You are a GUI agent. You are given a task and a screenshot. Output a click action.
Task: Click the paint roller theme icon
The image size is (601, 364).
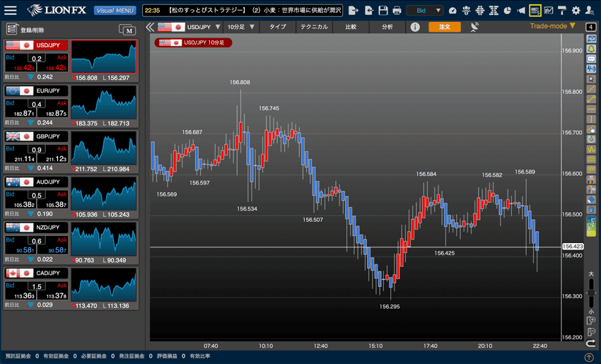pyautogui.click(x=562, y=11)
